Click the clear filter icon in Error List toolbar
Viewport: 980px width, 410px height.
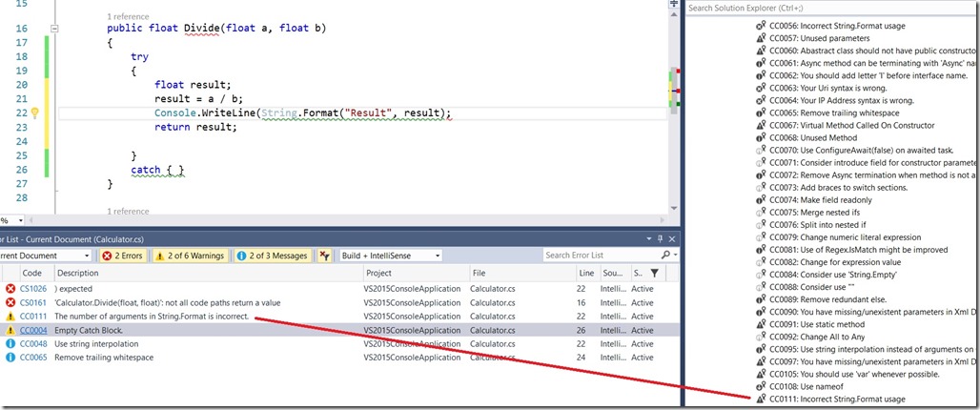coord(325,256)
